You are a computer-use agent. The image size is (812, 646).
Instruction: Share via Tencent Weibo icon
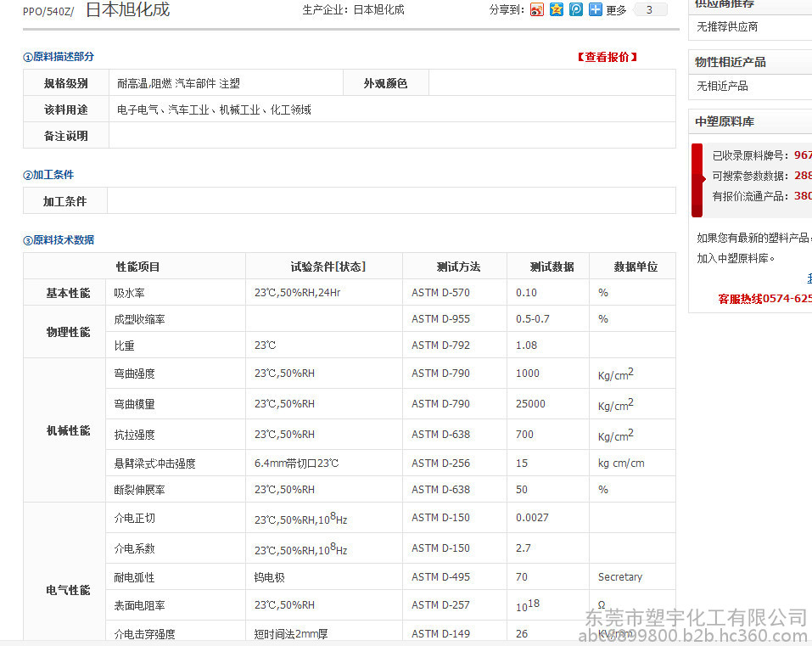point(576,9)
